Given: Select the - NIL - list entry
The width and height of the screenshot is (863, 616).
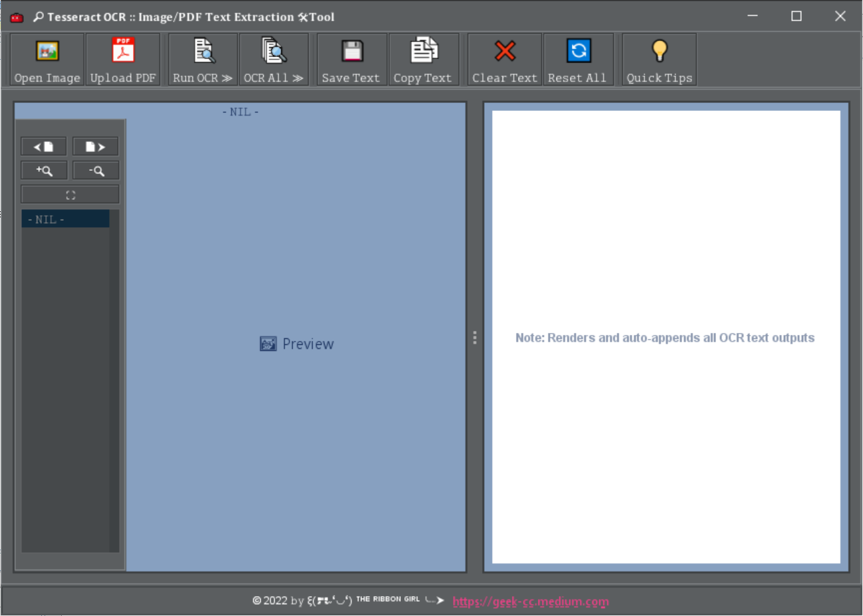Looking at the screenshot, I should (65, 219).
